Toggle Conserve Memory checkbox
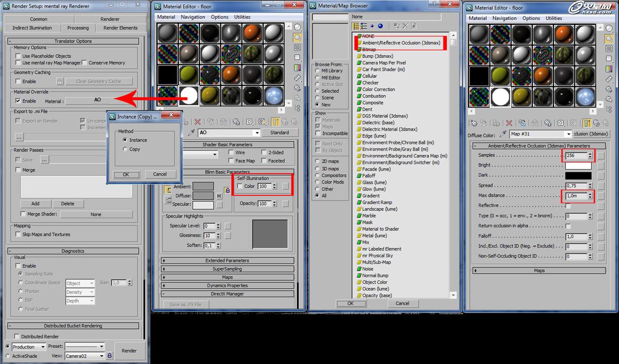The width and height of the screenshot is (619, 364). [x=85, y=62]
